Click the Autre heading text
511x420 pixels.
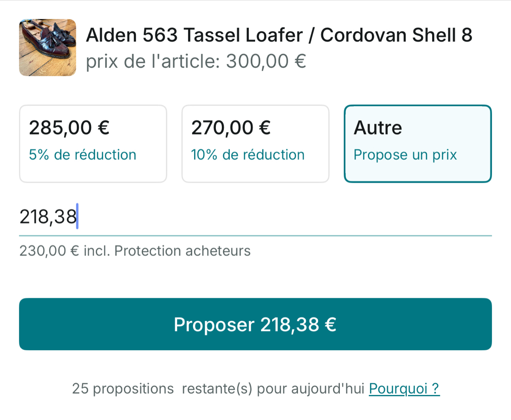coord(378,128)
